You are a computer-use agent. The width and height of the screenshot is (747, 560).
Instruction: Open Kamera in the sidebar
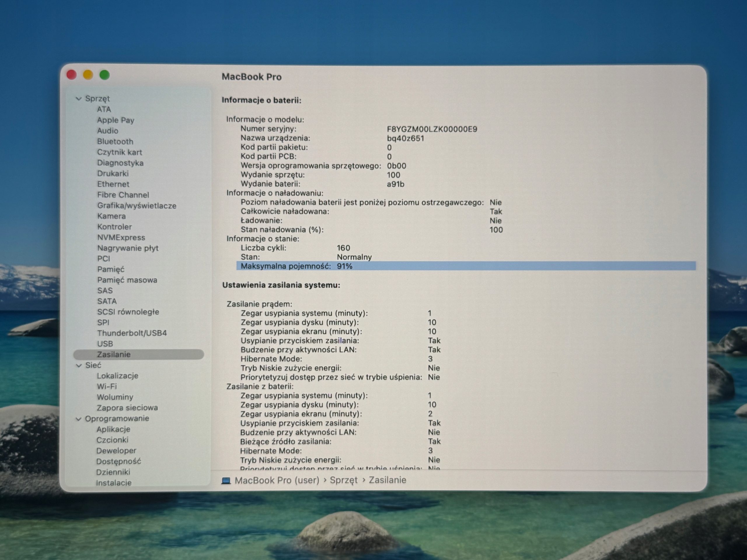pyautogui.click(x=111, y=216)
